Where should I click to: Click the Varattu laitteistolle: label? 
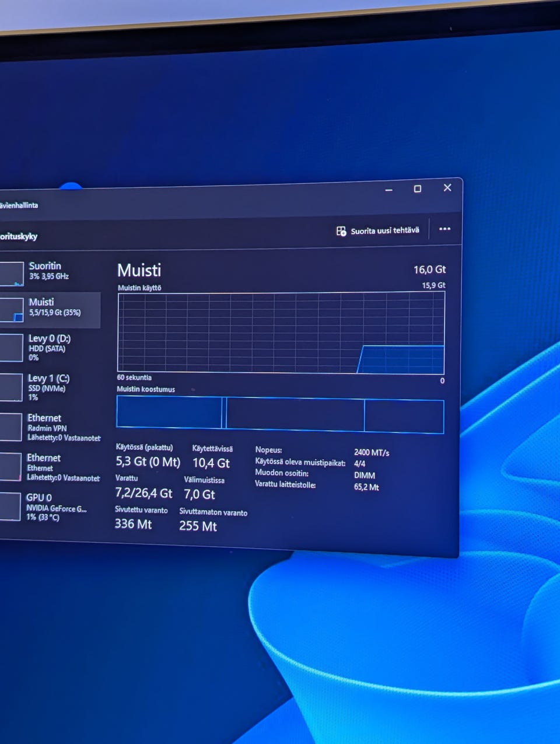(285, 484)
